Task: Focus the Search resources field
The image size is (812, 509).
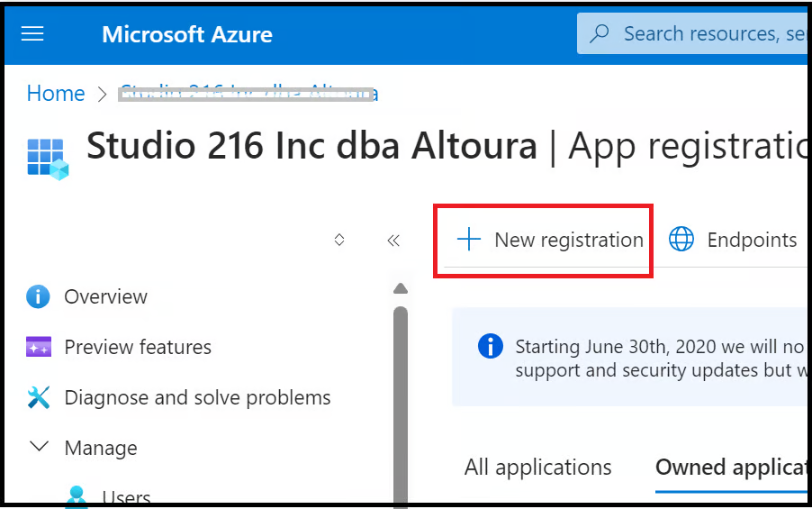Action: (x=692, y=33)
